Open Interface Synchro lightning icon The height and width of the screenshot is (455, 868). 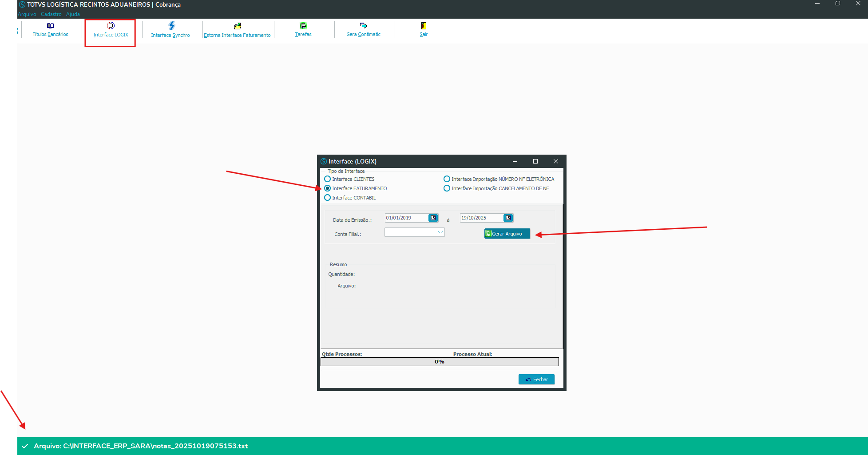tap(172, 26)
